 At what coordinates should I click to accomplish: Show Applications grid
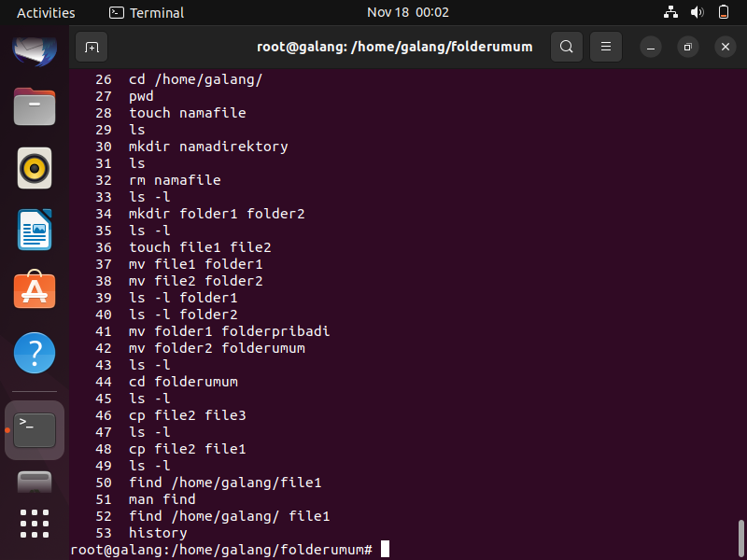(x=35, y=524)
